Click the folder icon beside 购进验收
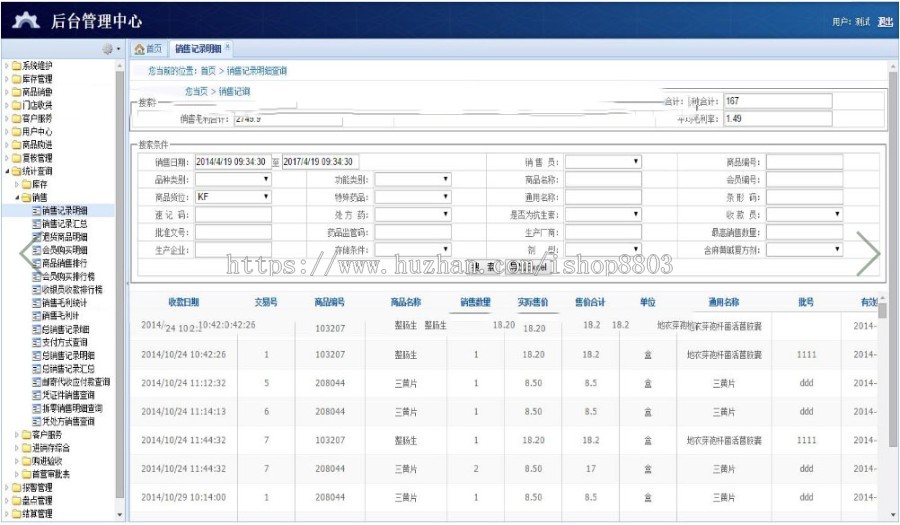900x525 pixels. 26,461
